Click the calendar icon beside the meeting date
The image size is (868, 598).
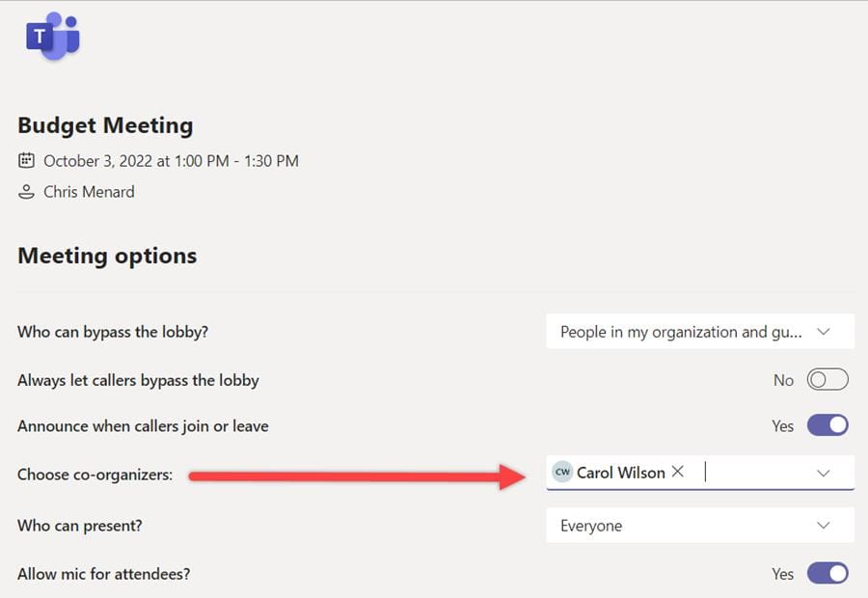pos(26,161)
